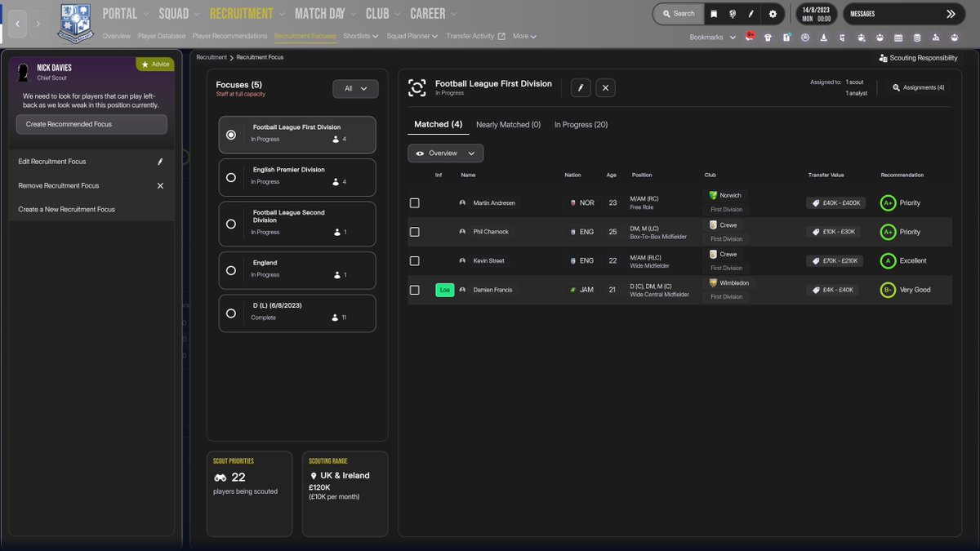Select the England focus radio button
The height and width of the screenshot is (551, 980).
(x=231, y=270)
